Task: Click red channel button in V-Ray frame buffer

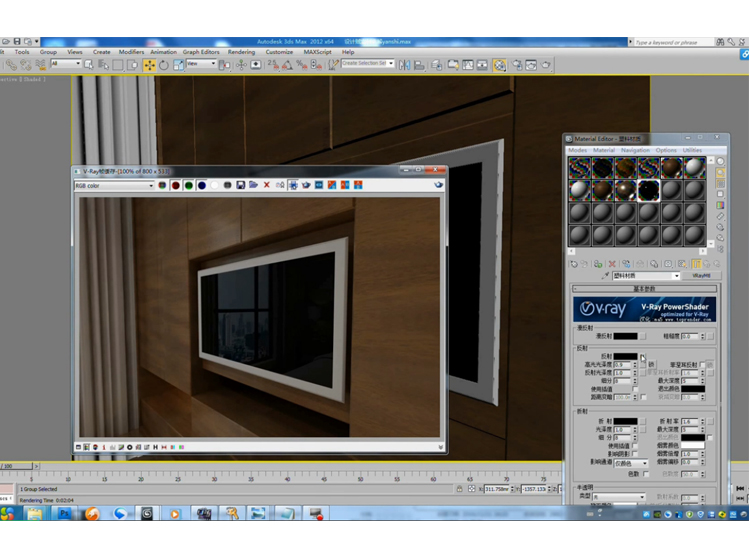Action: 176,186
